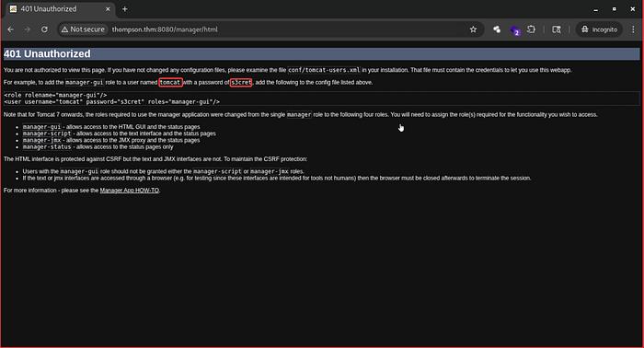Open the cookie extension icon in toolbar

pyautogui.click(x=497, y=29)
